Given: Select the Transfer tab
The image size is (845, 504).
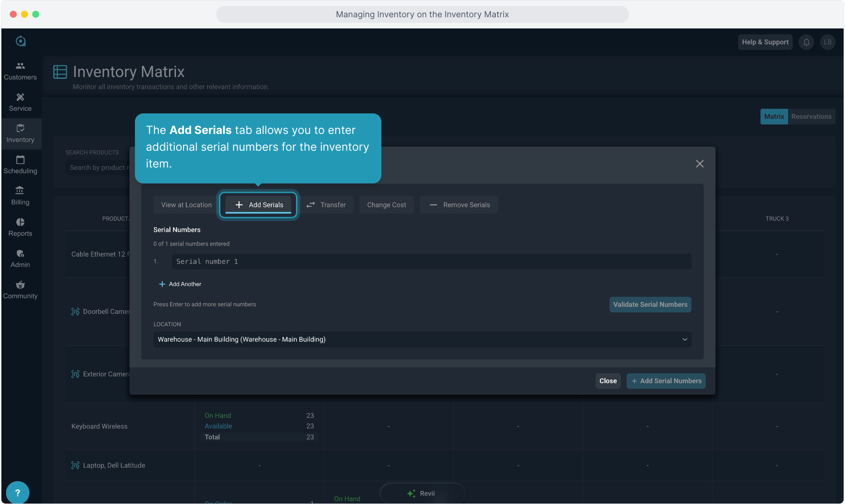Looking at the screenshot, I should click(x=326, y=205).
